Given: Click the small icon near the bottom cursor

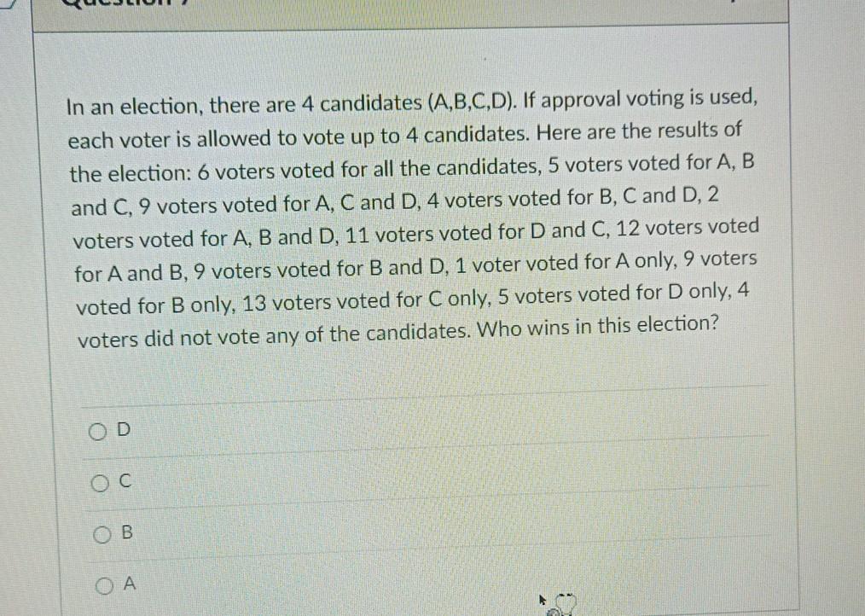Looking at the screenshot, I should [565, 602].
